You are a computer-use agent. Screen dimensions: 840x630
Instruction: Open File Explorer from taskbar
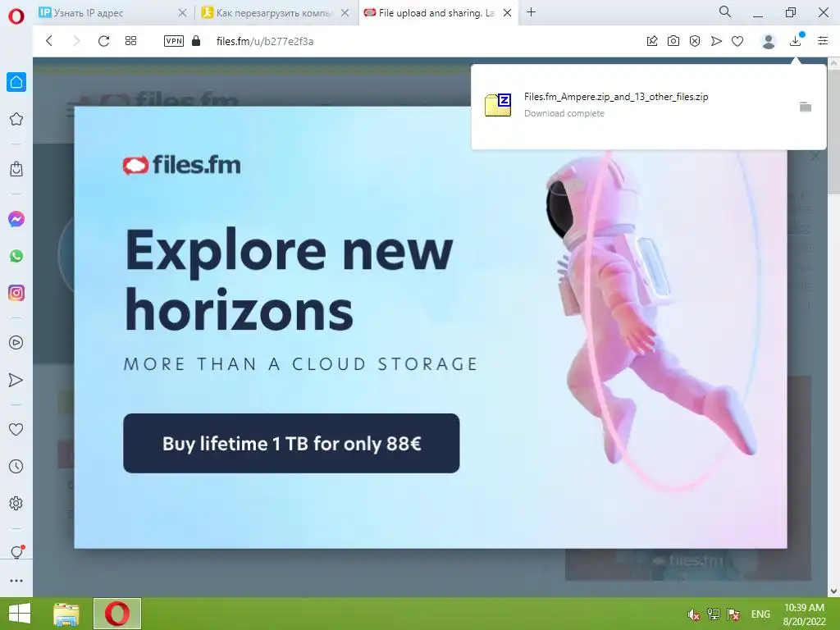pos(66,614)
